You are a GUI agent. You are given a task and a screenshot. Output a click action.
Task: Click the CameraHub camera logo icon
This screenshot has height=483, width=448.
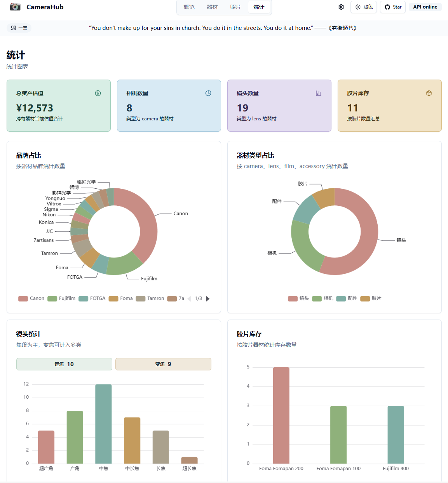tap(15, 7)
